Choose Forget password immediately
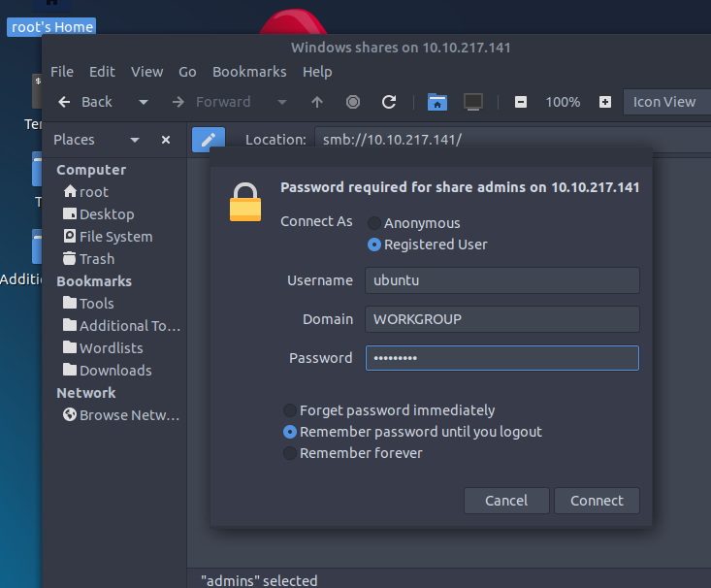Viewport: 711px width, 588px height. click(x=289, y=410)
